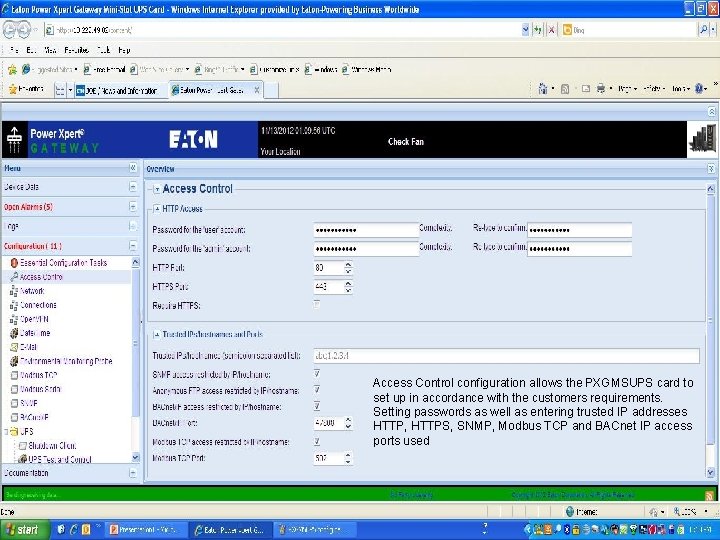Click the sidebar tree scrollbar down arrow
The image size is (720, 540).
135,458
